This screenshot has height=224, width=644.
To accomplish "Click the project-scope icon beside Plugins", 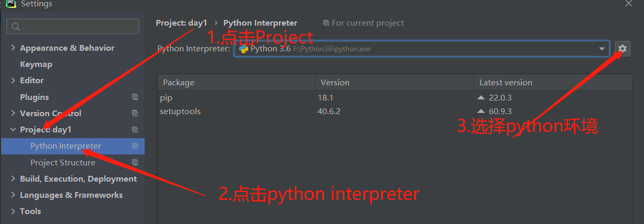I will click(x=135, y=97).
